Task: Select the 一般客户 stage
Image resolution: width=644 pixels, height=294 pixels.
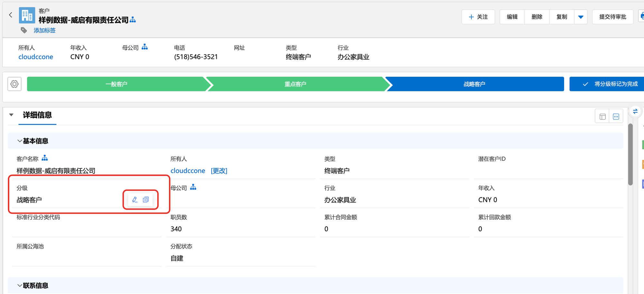Action: click(x=116, y=84)
